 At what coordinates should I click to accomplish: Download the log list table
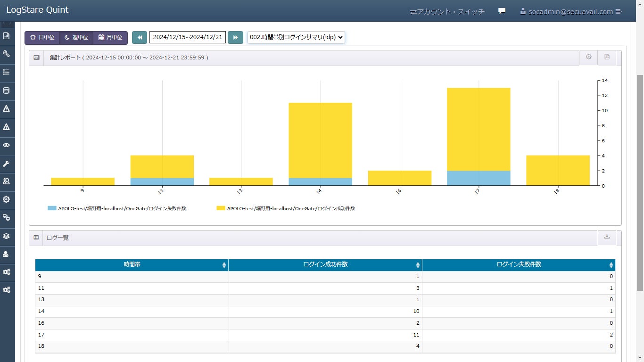pyautogui.click(x=607, y=237)
